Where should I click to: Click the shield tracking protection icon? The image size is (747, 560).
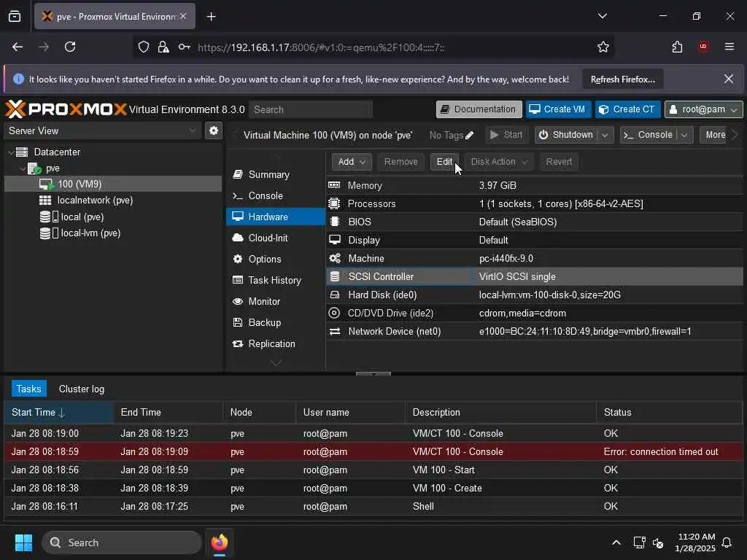point(144,47)
